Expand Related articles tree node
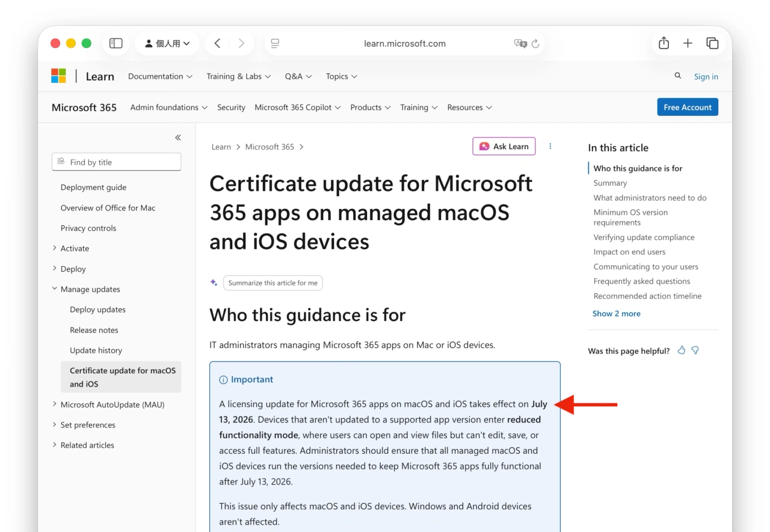Screen dimensions: 770x532 (83, 445)
